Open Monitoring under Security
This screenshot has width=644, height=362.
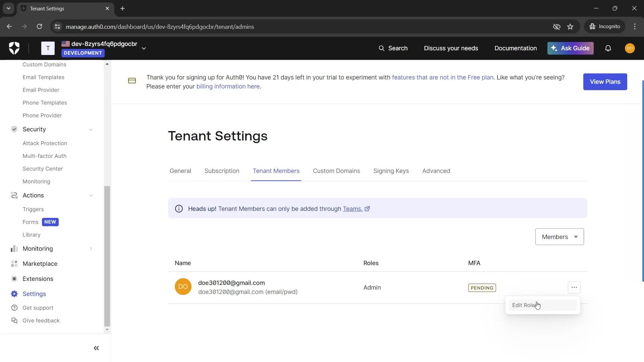pos(36,181)
